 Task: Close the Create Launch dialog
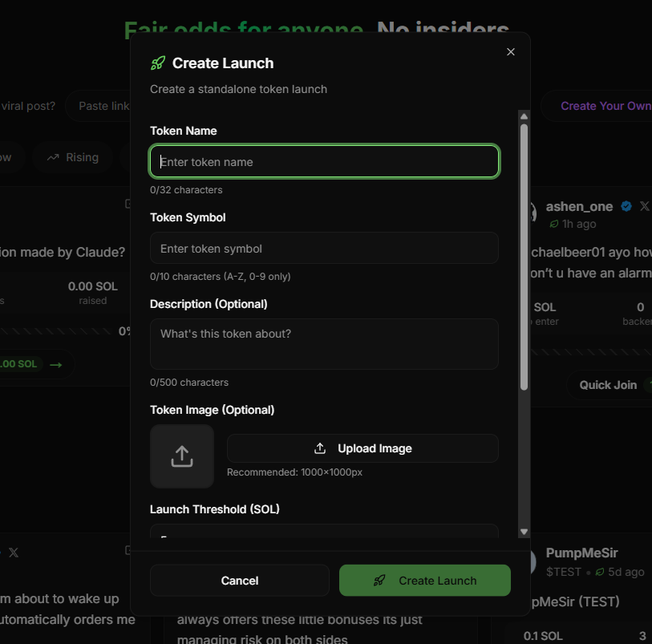coord(511,52)
